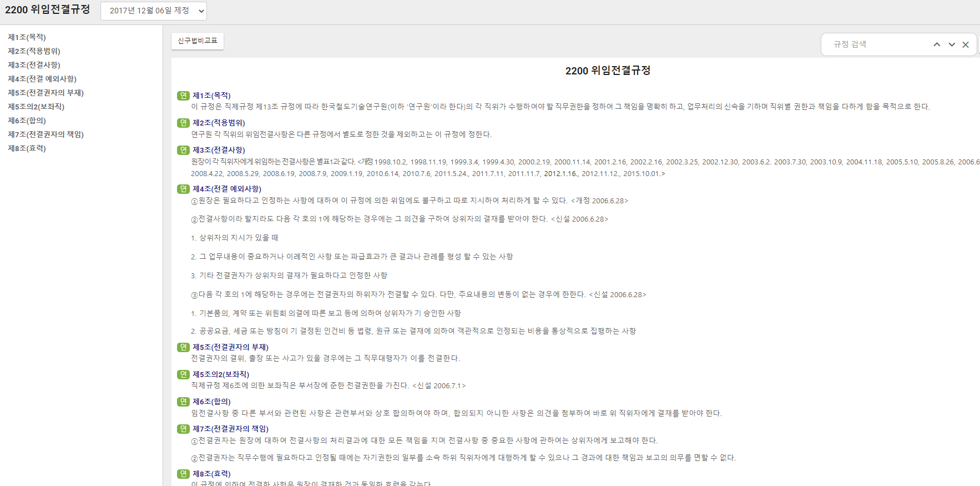Click the 제2조(적용범위) heading in the document

[x=219, y=123]
